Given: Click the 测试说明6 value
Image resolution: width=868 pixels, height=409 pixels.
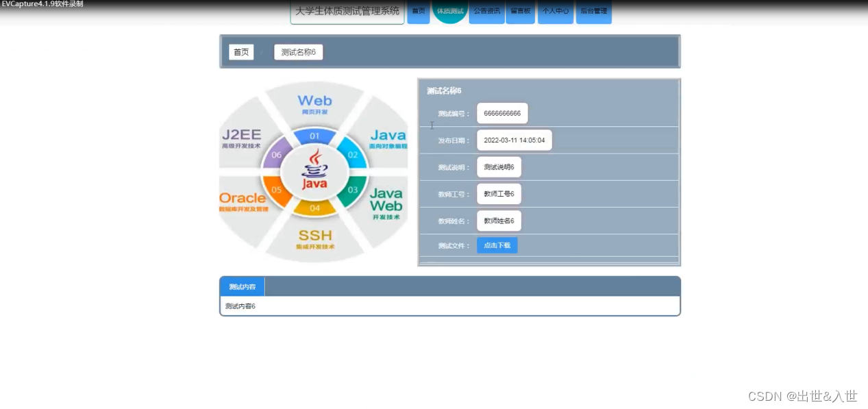Looking at the screenshot, I should click(499, 167).
